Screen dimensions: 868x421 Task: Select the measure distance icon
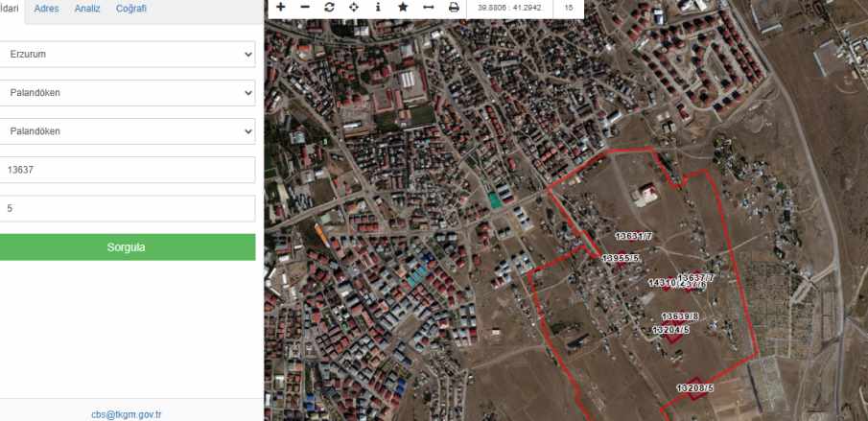click(x=429, y=7)
